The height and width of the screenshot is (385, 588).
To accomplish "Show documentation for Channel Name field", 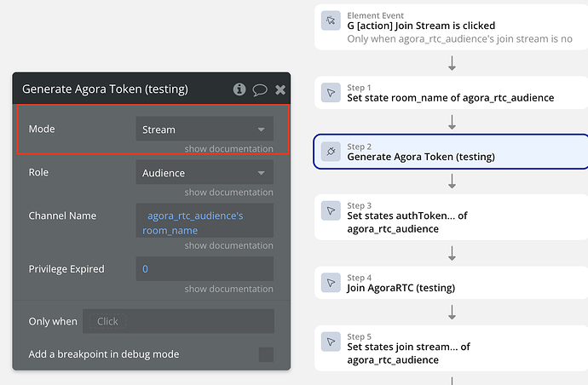I will (x=228, y=245).
